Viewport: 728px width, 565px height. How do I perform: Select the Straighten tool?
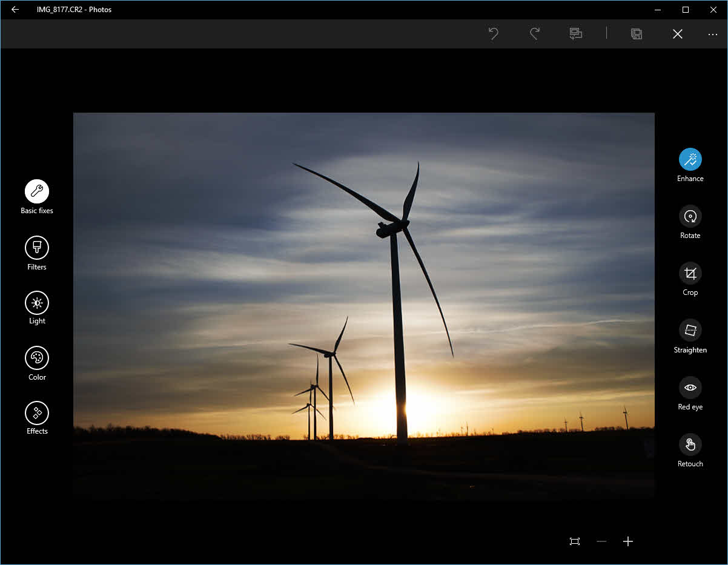690,330
